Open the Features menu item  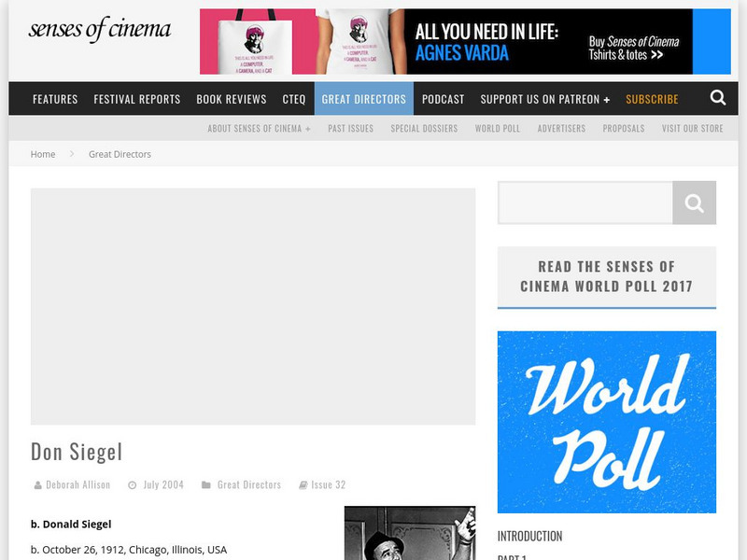(55, 99)
